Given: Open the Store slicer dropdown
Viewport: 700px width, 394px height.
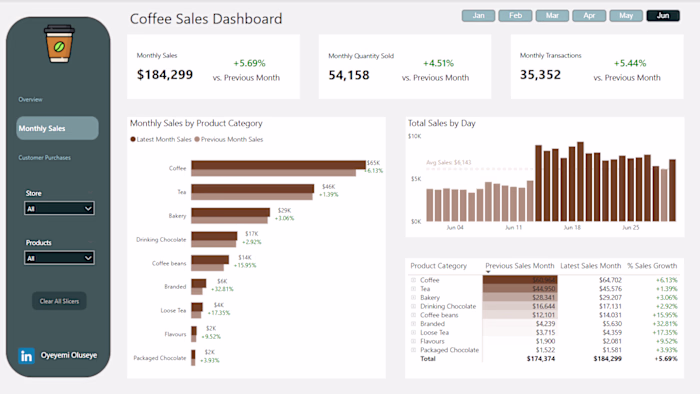Looking at the screenshot, I should coord(59,208).
